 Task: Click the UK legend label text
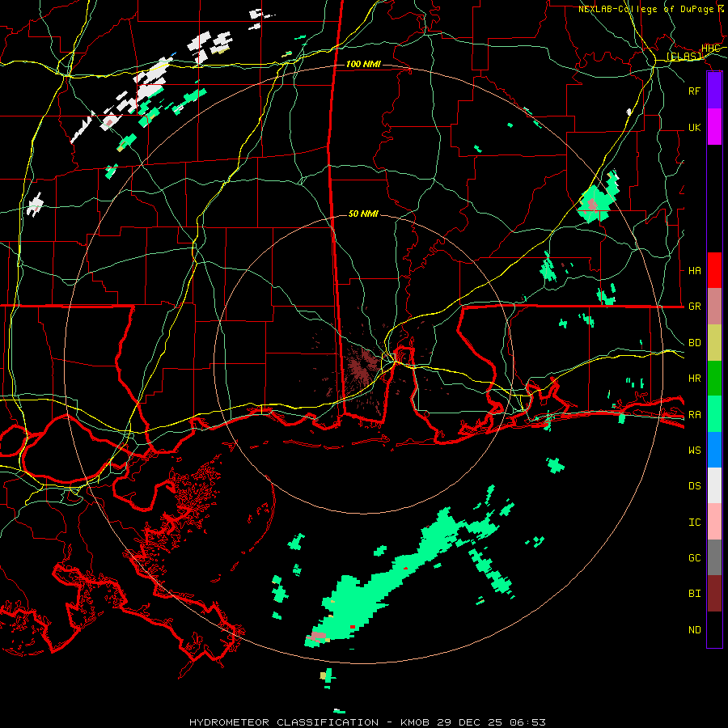pos(694,127)
